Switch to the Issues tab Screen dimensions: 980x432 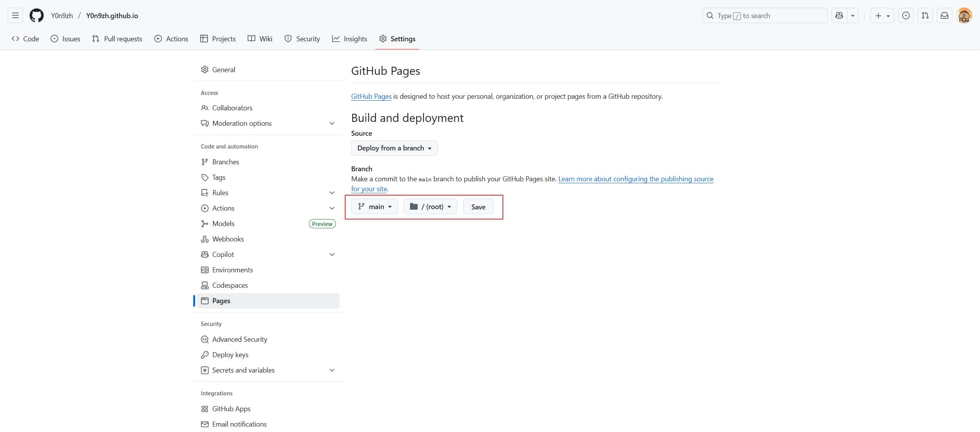click(66, 39)
